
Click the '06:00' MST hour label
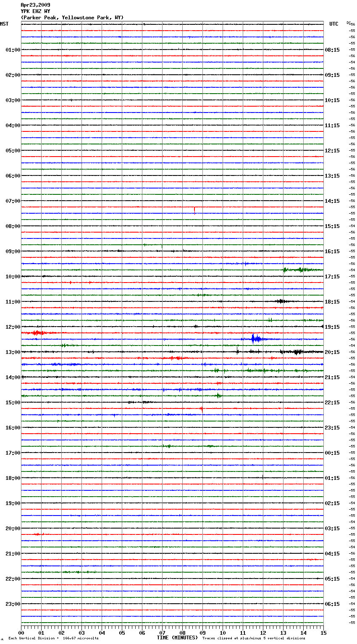(13, 176)
